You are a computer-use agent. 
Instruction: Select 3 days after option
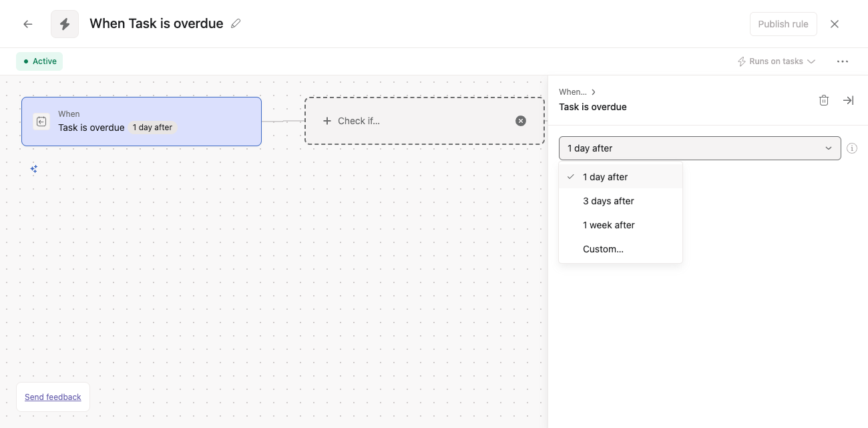pos(608,201)
